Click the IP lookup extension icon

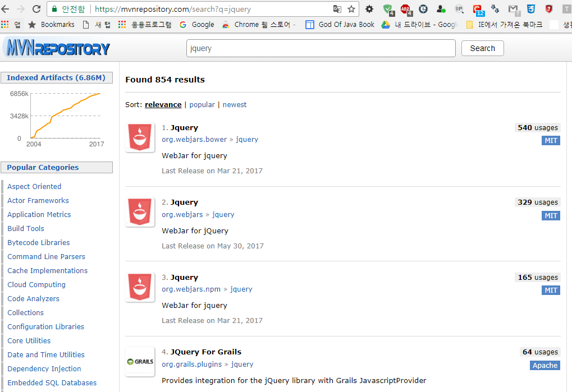pos(459,9)
